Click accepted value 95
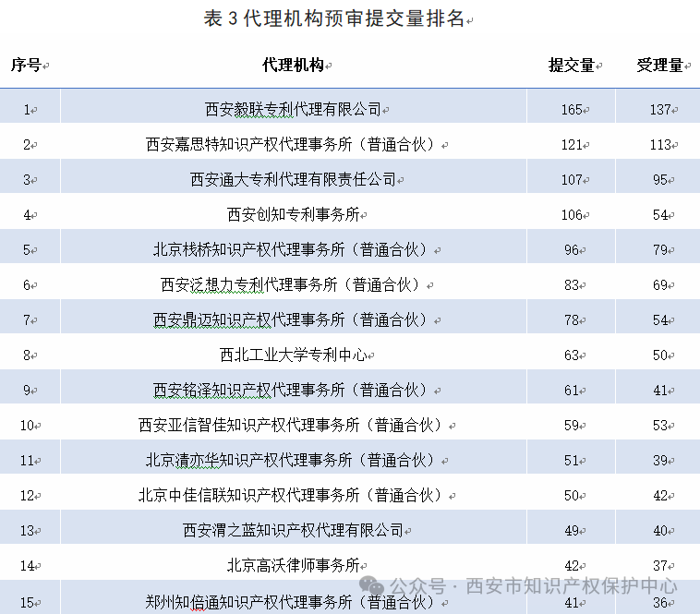Image resolution: width=700 pixels, height=614 pixels. pos(660,180)
